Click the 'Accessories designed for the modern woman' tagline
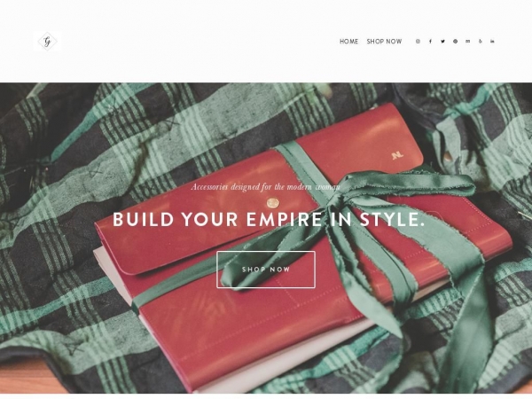This screenshot has height=399, width=532. coord(265,187)
